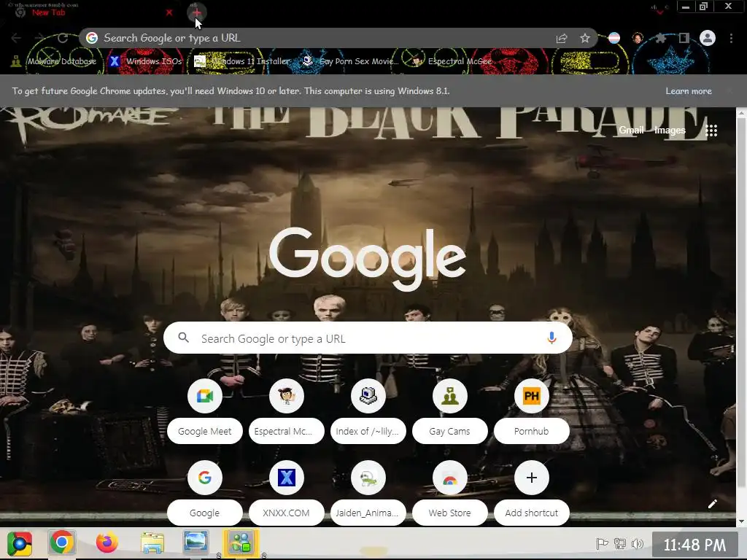The image size is (747, 560).
Task: Open the highlighted green taskbar app icon
Action: [241, 542]
